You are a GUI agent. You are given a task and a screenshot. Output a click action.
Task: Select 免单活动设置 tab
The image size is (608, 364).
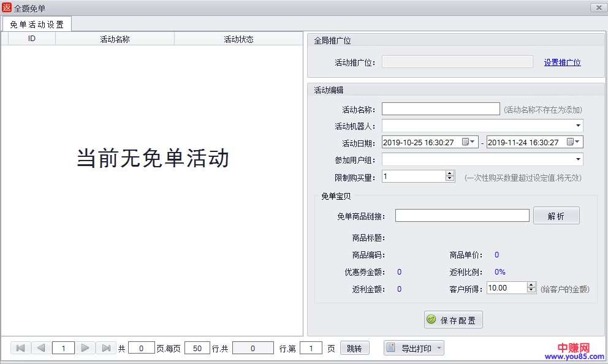coord(37,25)
